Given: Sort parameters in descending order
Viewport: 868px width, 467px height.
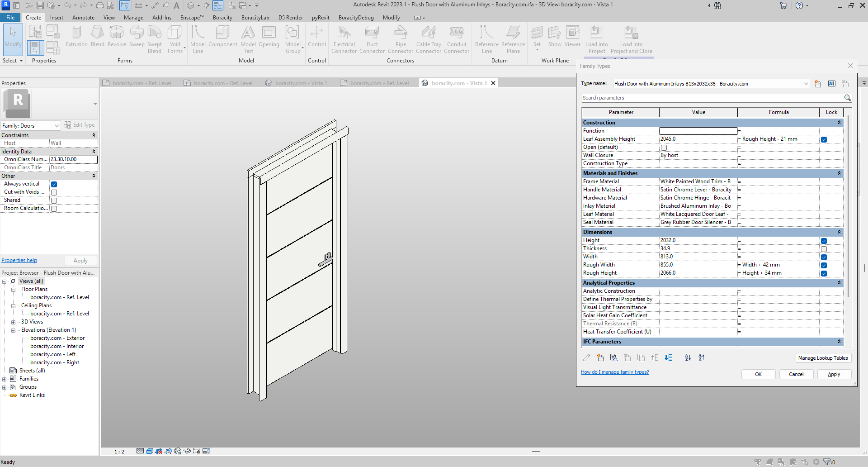Looking at the screenshot, I should pyautogui.click(x=702, y=357).
